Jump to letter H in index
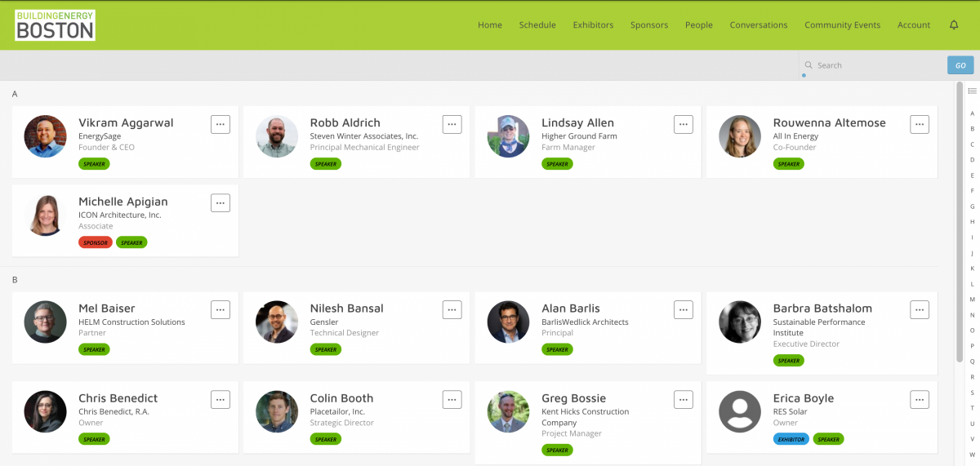 (972, 222)
